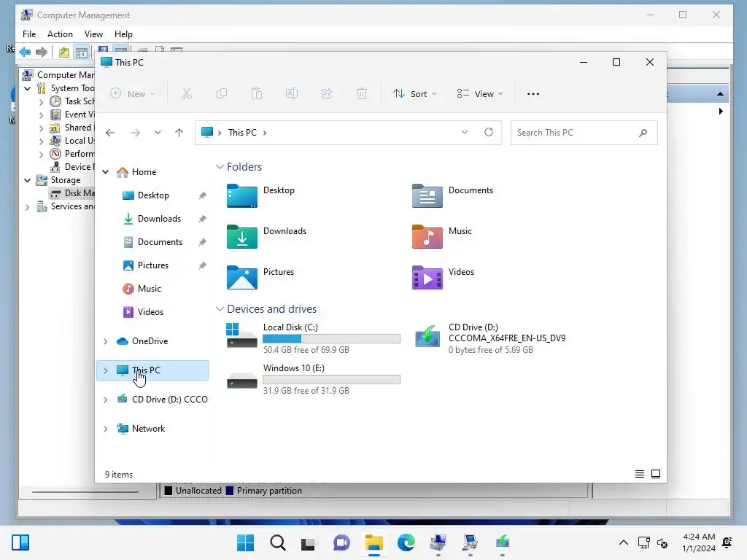Click the Paste clipboard icon in Explorer toolbar

tap(257, 94)
